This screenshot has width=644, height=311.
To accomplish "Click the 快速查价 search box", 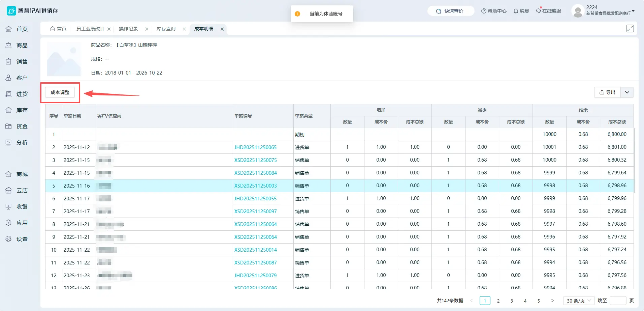I will point(451,11).
